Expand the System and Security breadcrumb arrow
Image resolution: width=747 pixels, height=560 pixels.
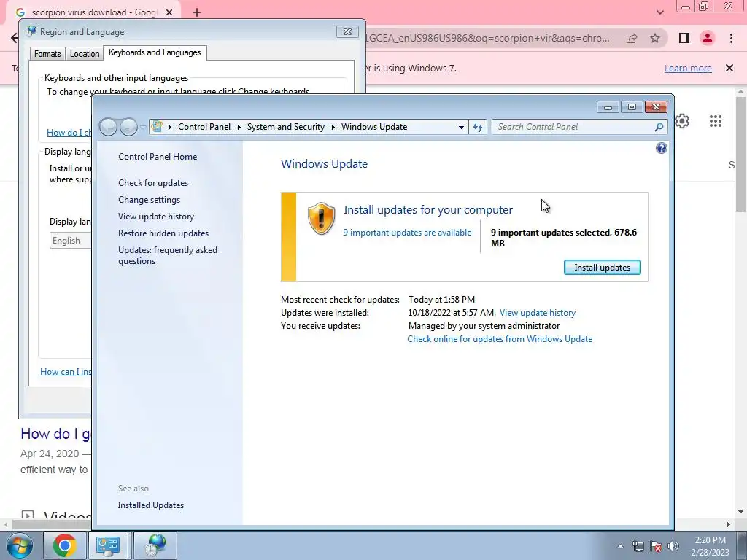coord(333,127)
